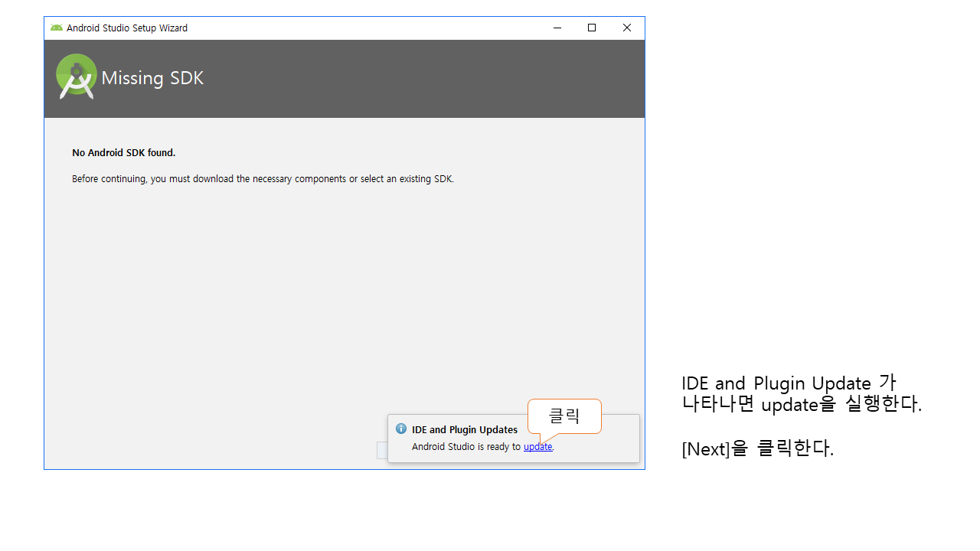
Task: Click the 'Android Studio Setup Wizard' window title
Action: [x=127, y=28]
